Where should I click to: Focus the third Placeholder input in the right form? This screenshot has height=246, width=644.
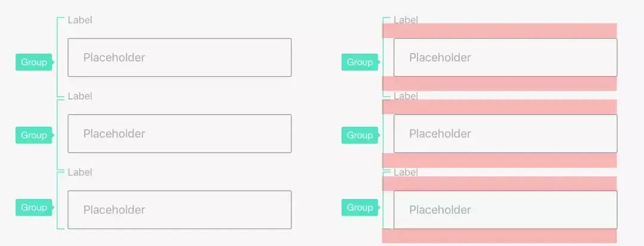coord(505,210)
